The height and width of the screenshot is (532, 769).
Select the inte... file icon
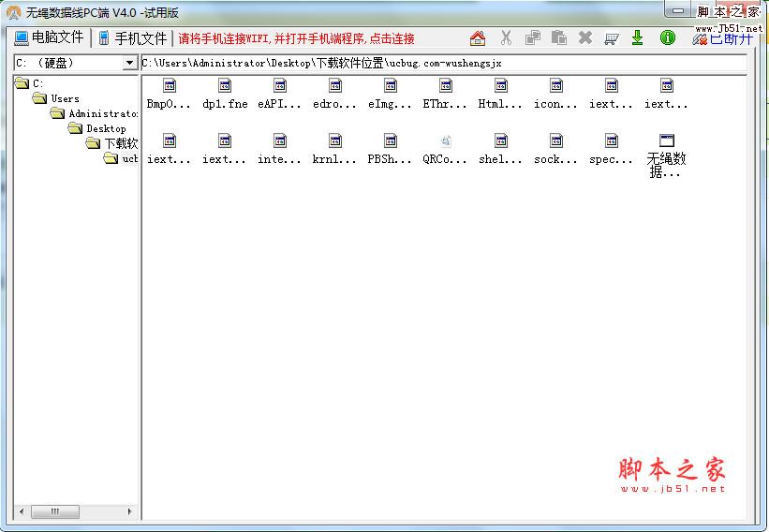(x=279, y=141)
